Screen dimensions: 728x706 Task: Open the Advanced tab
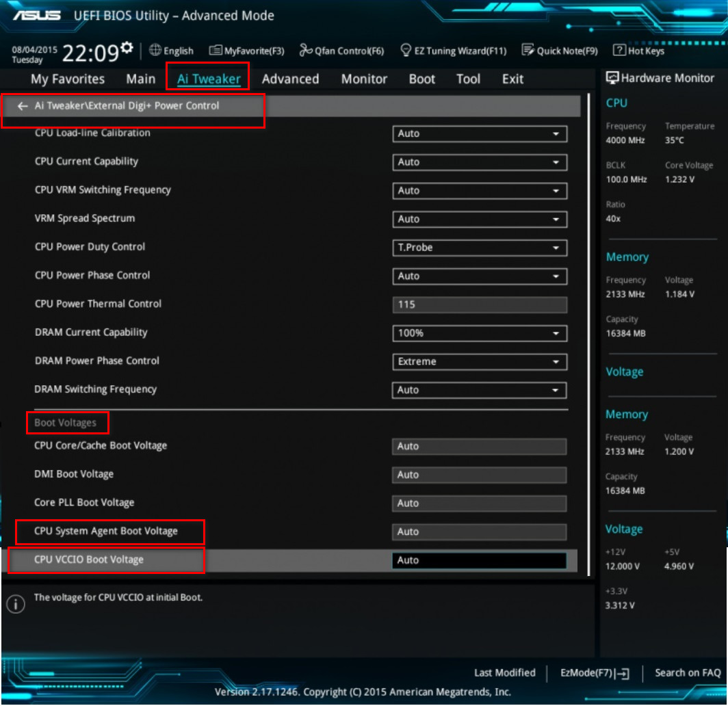(290, 79)
